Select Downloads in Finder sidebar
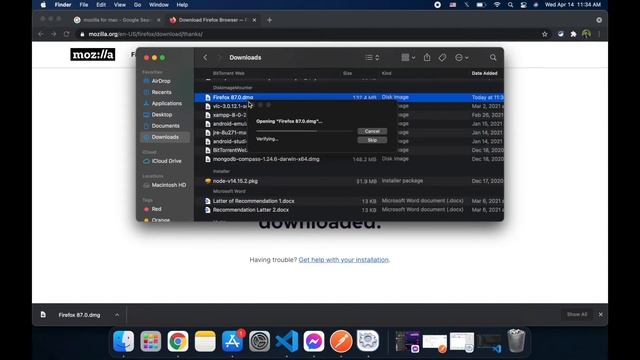640x360 pixels. [165, 137]
